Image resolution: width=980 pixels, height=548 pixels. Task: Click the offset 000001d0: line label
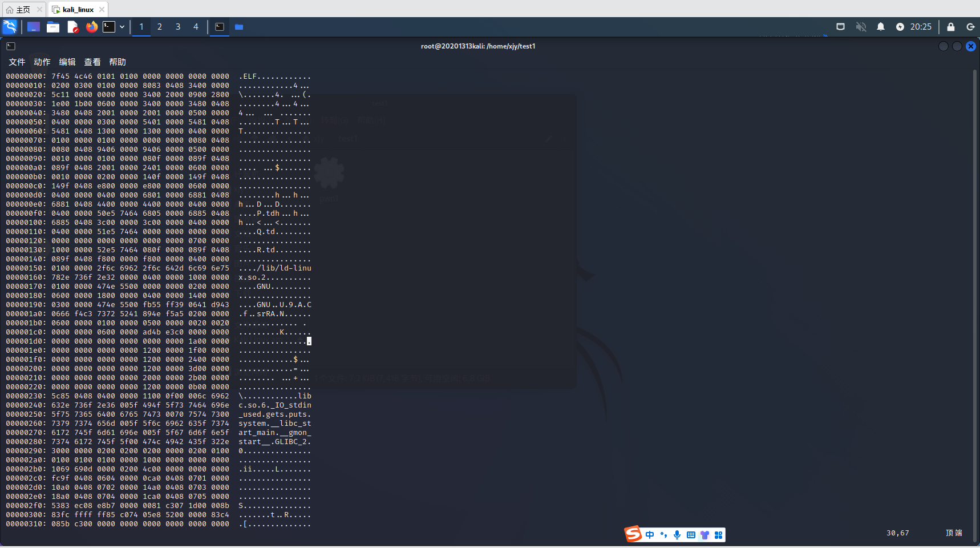tap(26, 341)
